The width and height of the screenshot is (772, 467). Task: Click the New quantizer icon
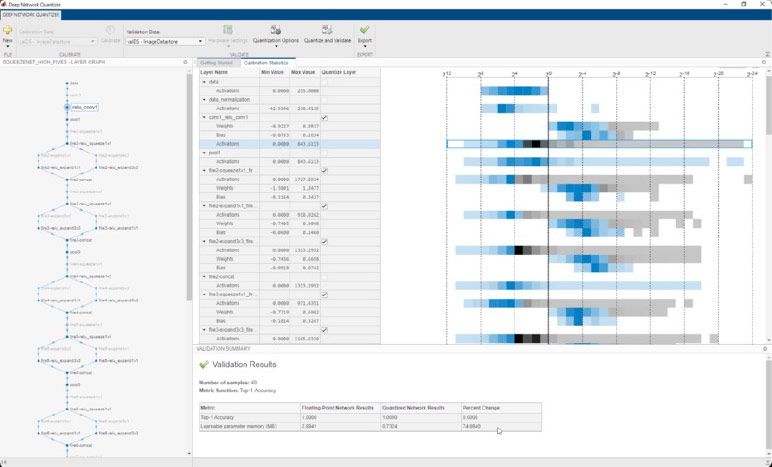(8, 31)
